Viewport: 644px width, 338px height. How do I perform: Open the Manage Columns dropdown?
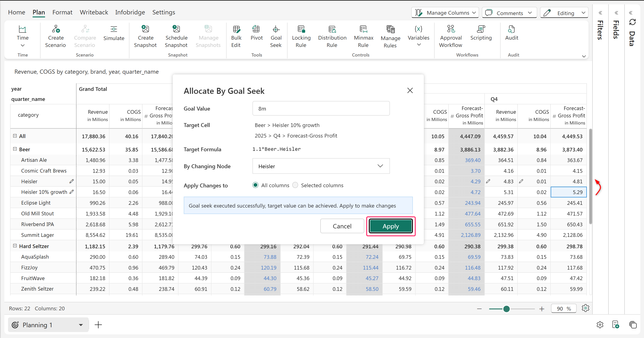point(445,13)
